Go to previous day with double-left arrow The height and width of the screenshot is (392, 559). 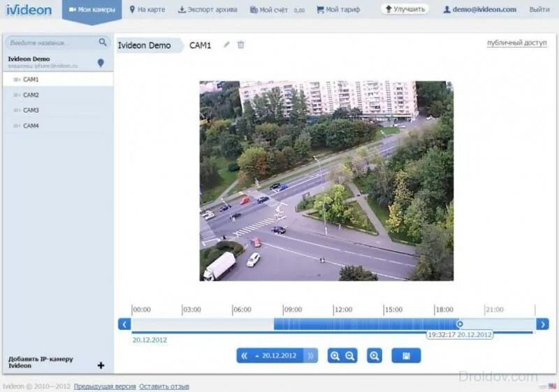pyautogui.click(x=244, y=356)
